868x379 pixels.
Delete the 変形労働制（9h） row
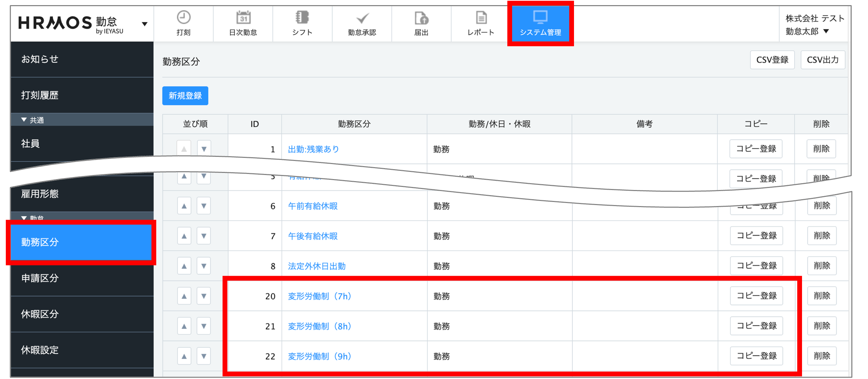point(822,356)
